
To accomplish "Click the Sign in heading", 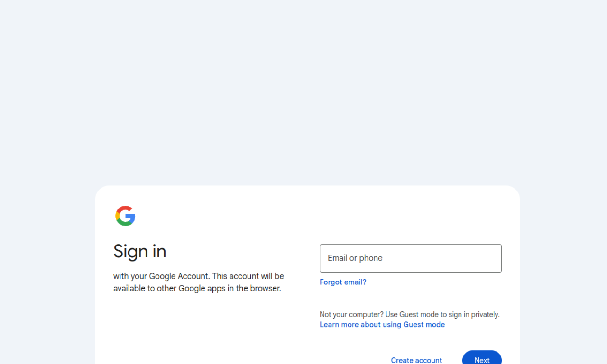I will [x=139, y=251].
